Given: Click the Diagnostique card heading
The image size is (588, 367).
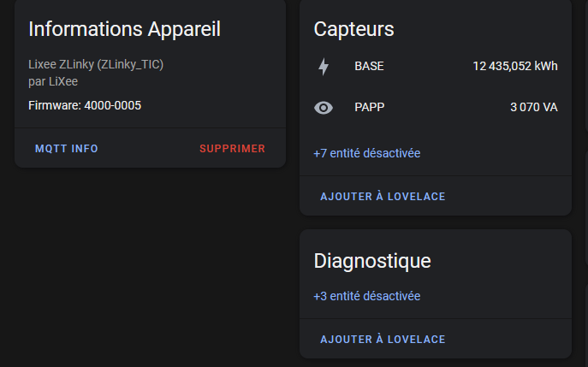Looking at the screenshot, I should tap(372, 261).
